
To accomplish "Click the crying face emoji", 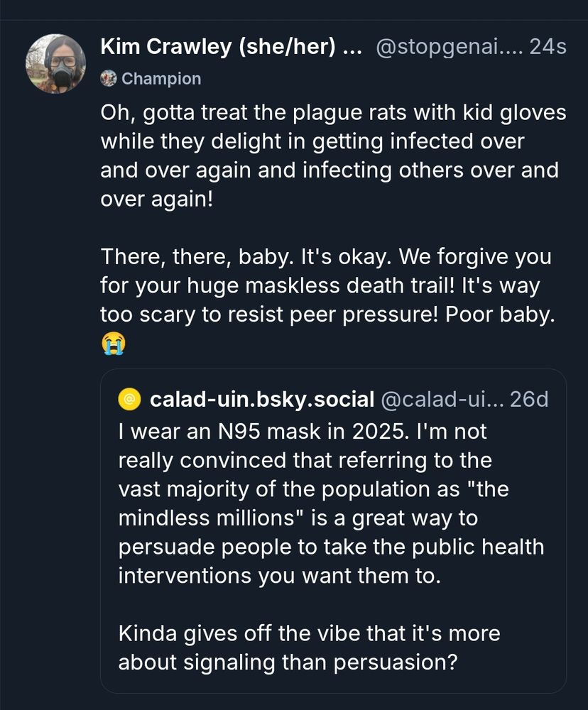I will coord(113,344).
